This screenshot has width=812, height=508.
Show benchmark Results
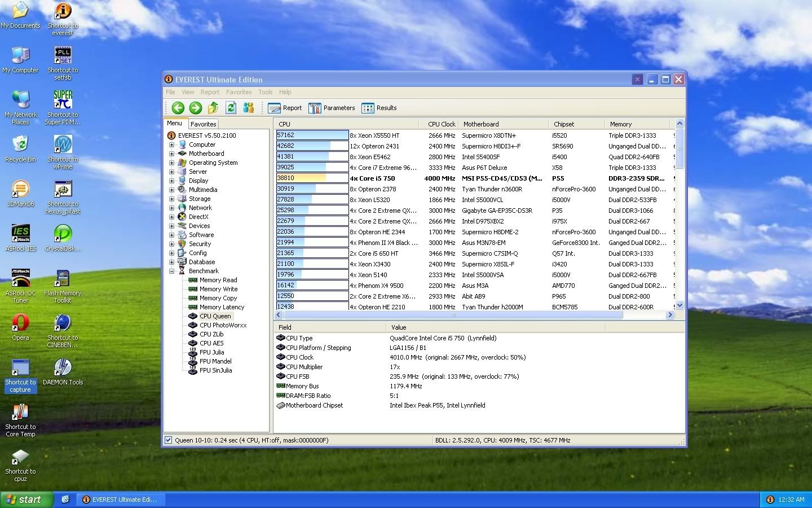(x=379, y=108)
